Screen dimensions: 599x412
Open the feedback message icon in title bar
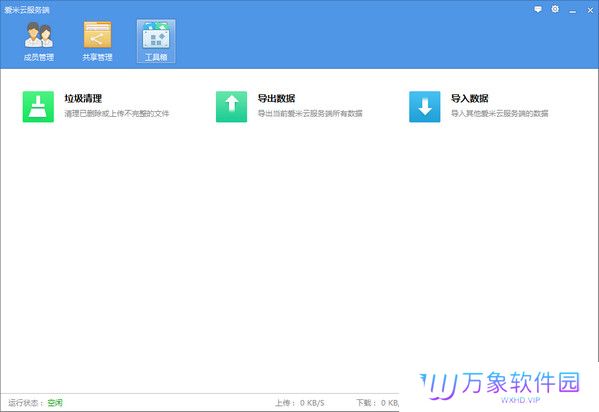coord(538,9)
